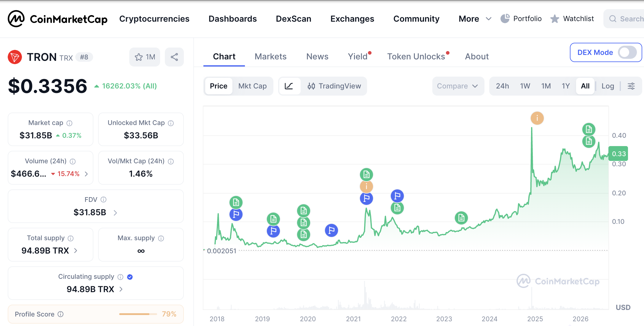Click the CoinMarketCap logo
The height and width of the screenshot is (326, 644).
pyautogui.click(x=58, y=19)
